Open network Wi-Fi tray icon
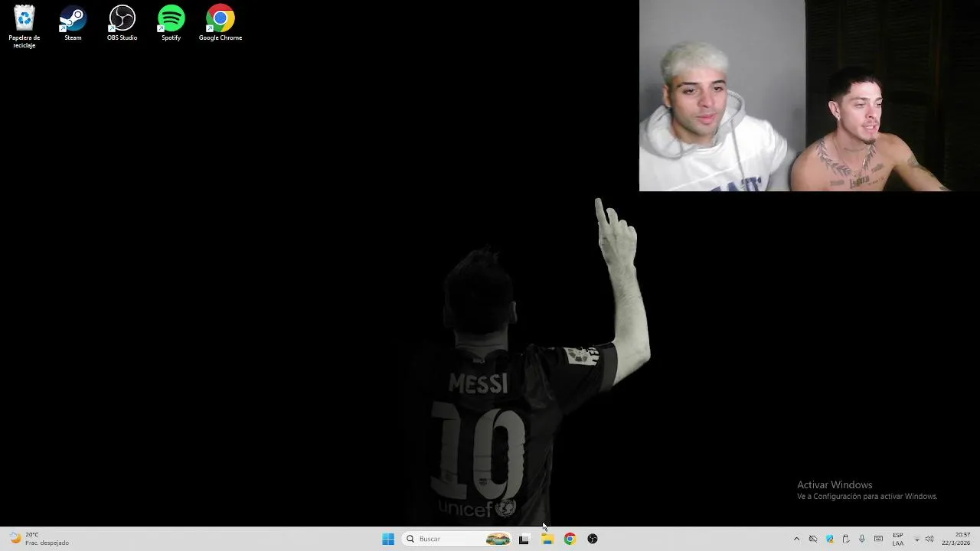Viewport: 980px width, 551px height. [917, 539]
